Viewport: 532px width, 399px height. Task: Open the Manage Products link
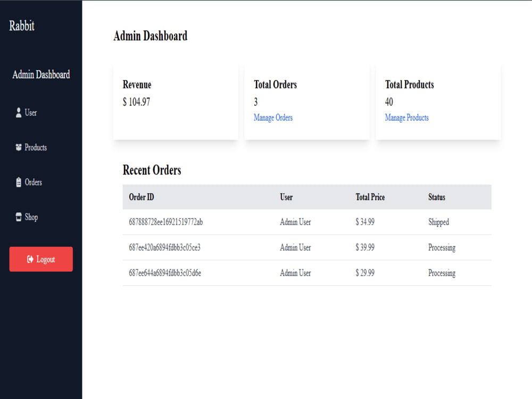pyautogui.click(x=406, y=118)
